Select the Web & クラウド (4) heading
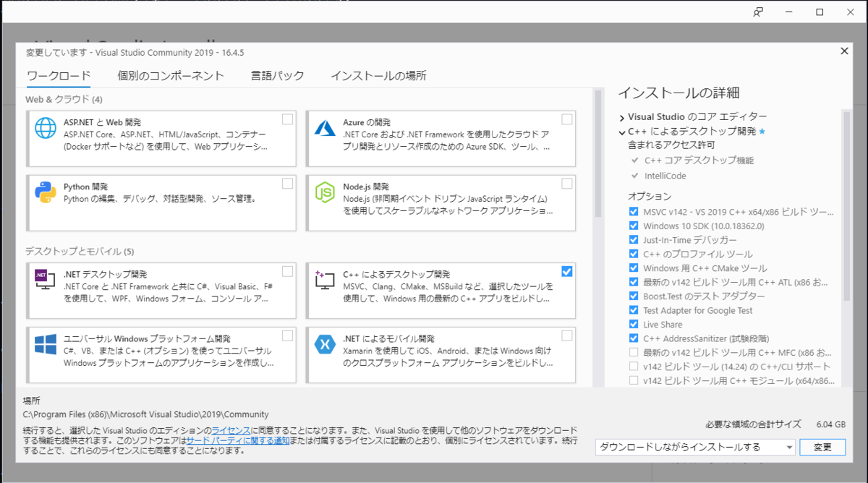The image size is (868, 483). tap(64, 99)
